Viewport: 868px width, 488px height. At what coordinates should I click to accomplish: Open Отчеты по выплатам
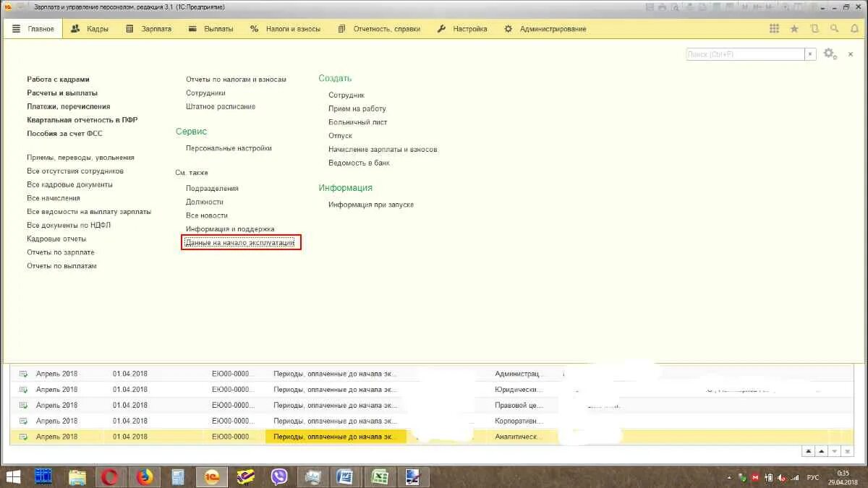(61, 266)
